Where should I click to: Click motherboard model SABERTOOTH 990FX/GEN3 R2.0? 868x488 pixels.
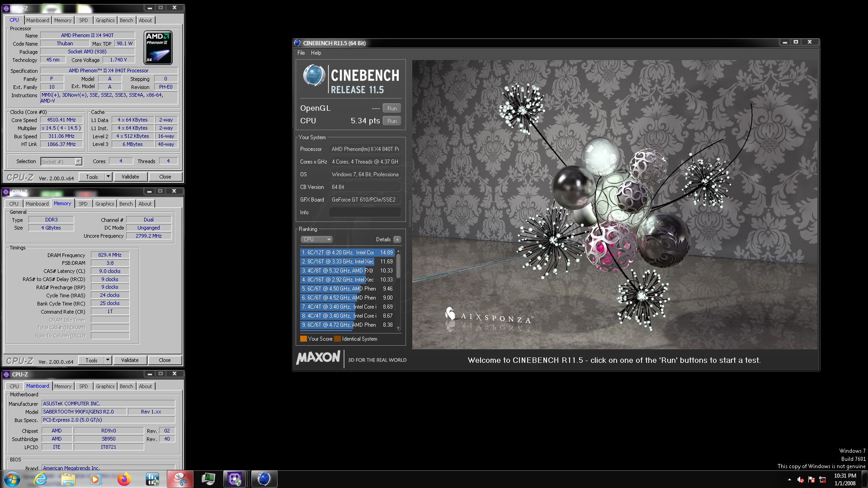point(84,412)
